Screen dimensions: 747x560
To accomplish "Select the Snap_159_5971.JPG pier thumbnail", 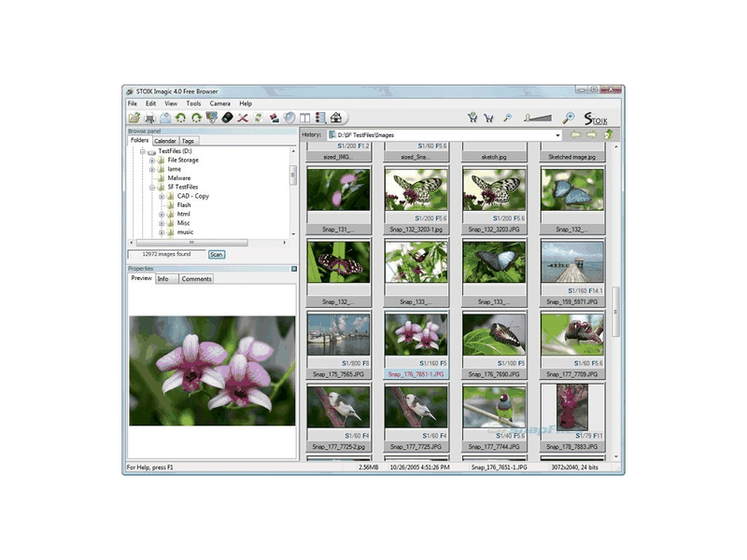I will coord(572,273).
